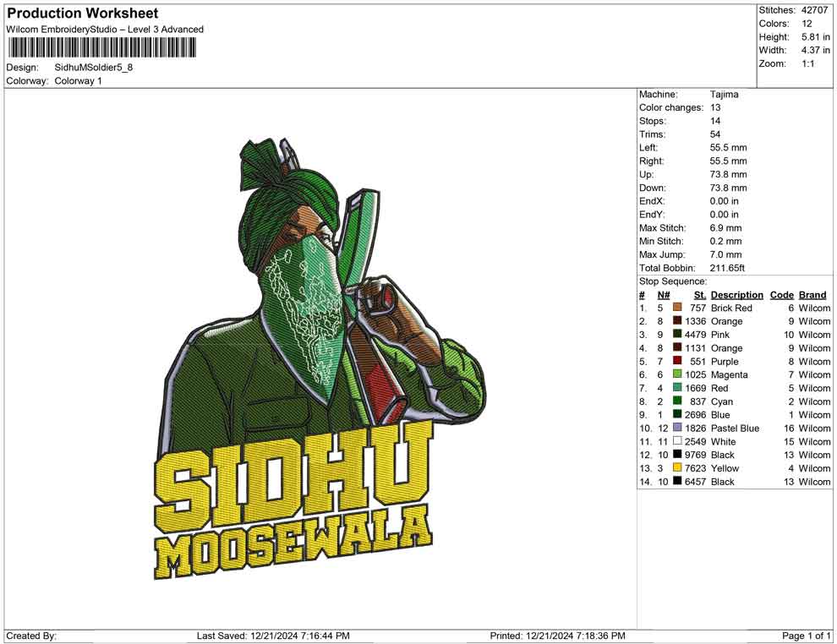Click the N# column header
This screenshot has width=837, height=644.
click(664, 294)
